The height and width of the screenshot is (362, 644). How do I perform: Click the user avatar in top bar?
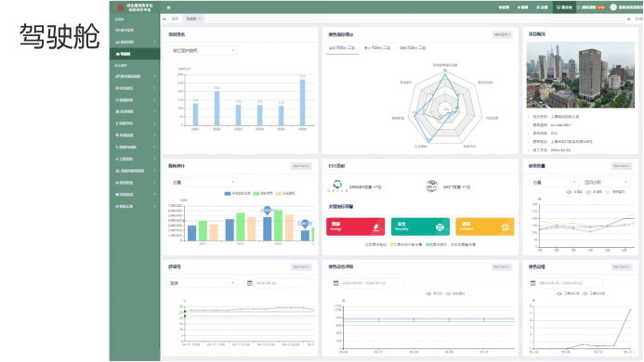[x=613, y=7]
